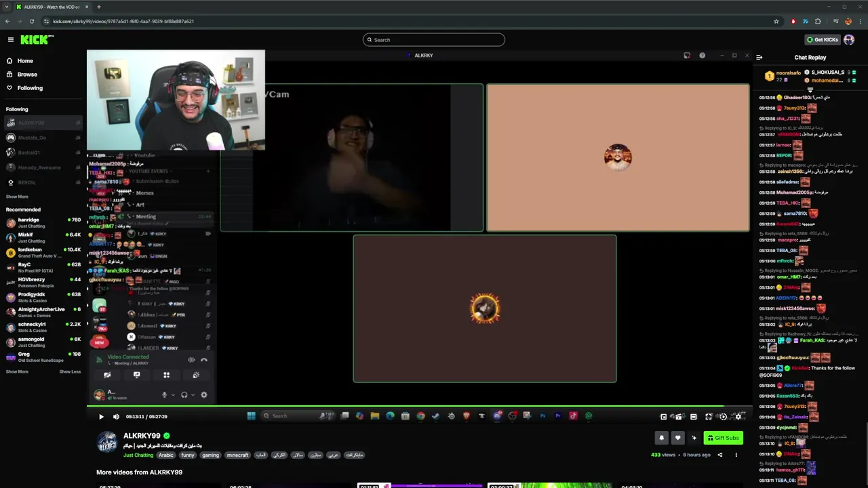
Task: Select Mustafa_Go in the Following list
Action: click(43, 138)
